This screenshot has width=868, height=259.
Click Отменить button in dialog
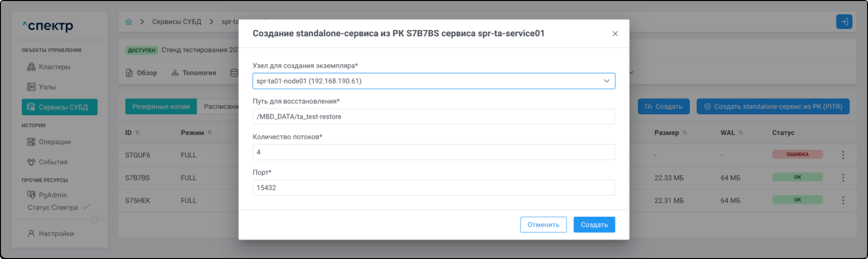543,224
